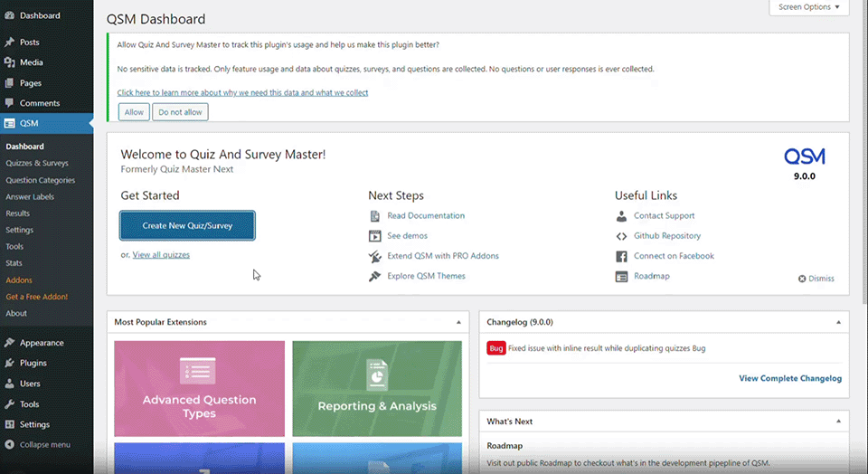Collapse the Changelog panel
The image size is (868, 474).
(838, 322)
